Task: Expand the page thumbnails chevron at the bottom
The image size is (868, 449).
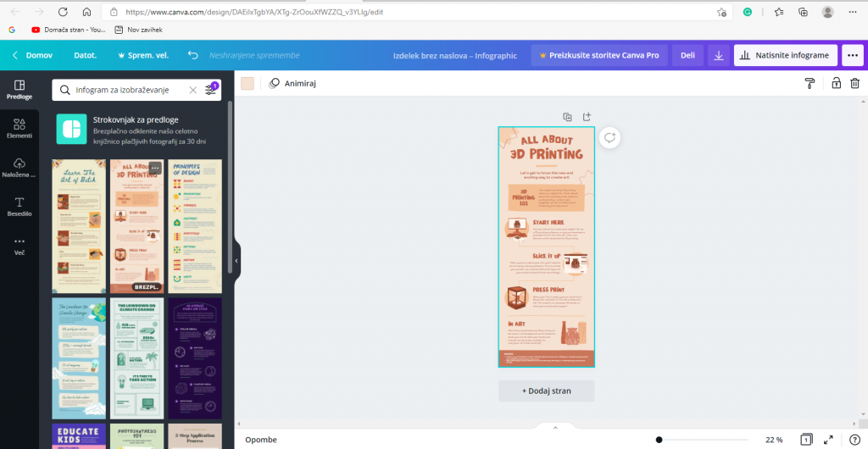Action: 555,428
